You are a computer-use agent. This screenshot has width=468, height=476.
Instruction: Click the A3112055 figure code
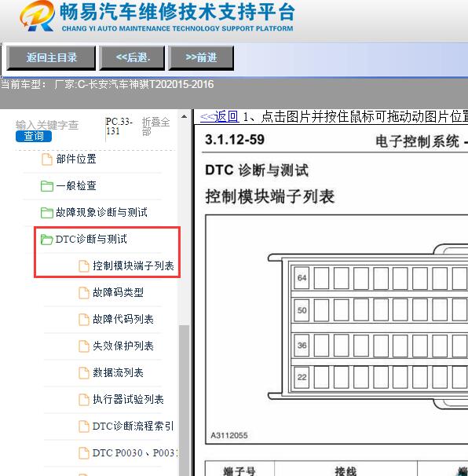tap(229, 436)
